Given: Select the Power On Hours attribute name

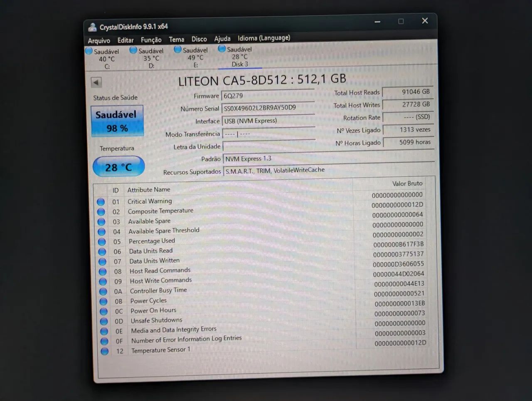Looking at the screenshot, I should point(153,310).
